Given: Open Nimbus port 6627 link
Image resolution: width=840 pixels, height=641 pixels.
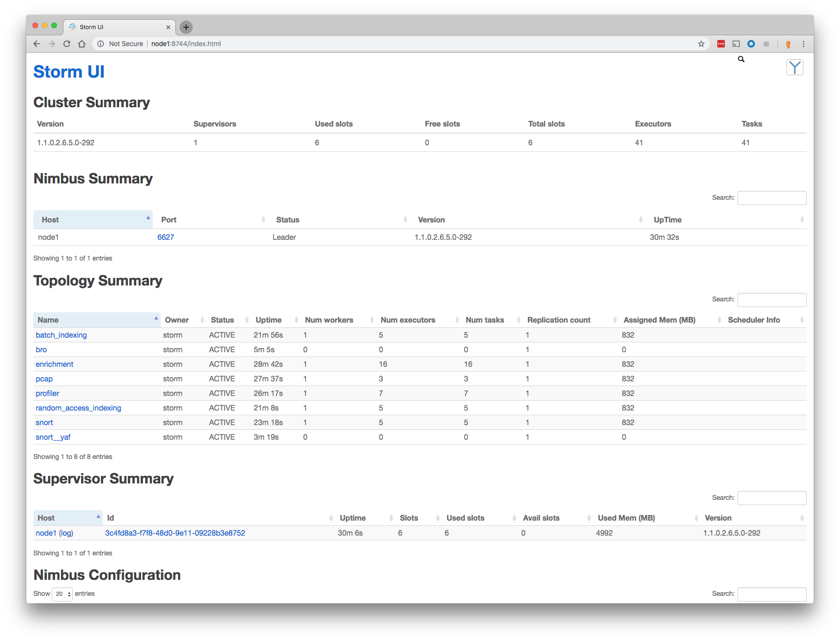Looking at the screenshot, I should (165, 237).
